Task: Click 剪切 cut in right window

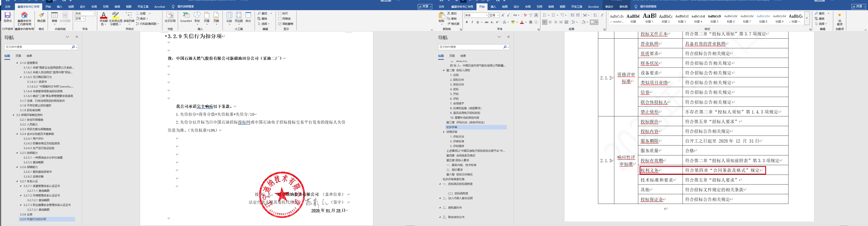Action: (x=452, y=14)
